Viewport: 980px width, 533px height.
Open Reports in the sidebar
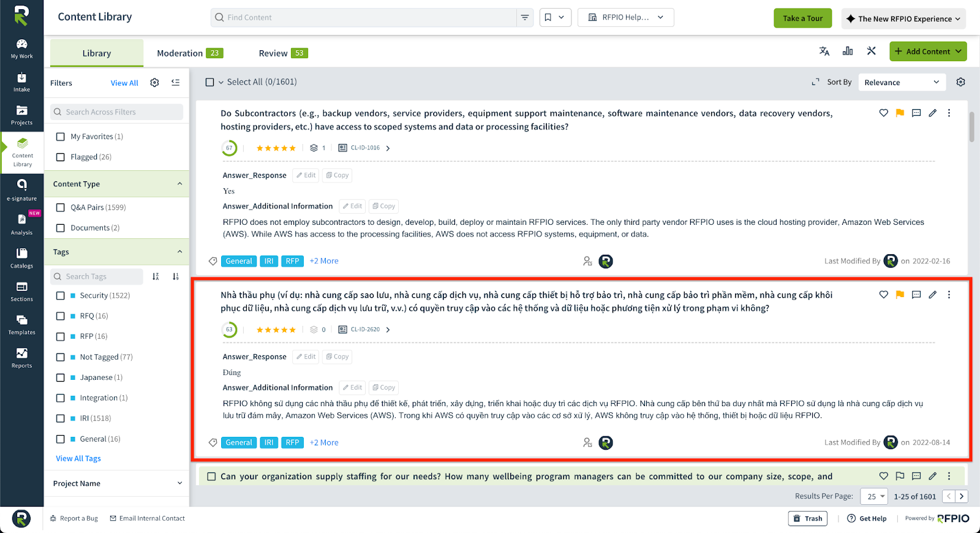coord(21,358)
